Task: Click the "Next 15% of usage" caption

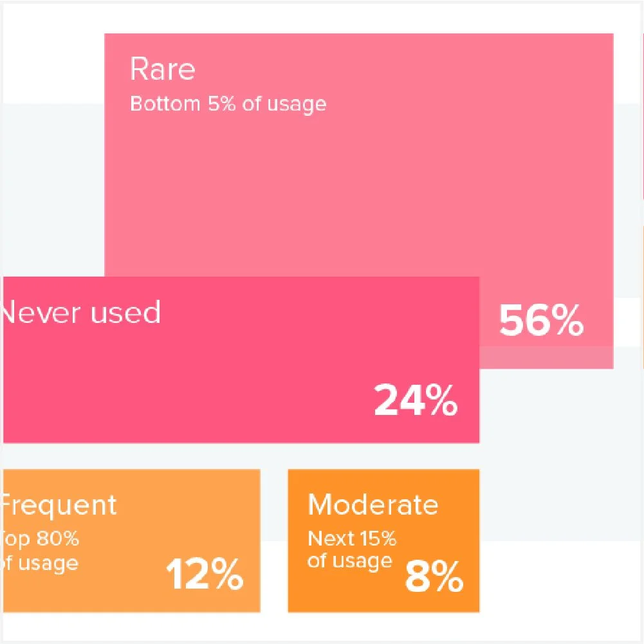Action: pos(351,549)
